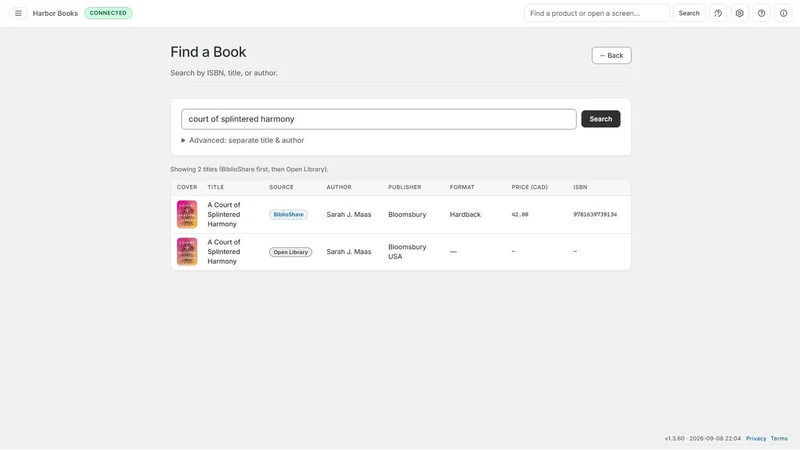This screenshot has width=800, height=450.
Task: Click the COVER column header
Action: point(187,187)
